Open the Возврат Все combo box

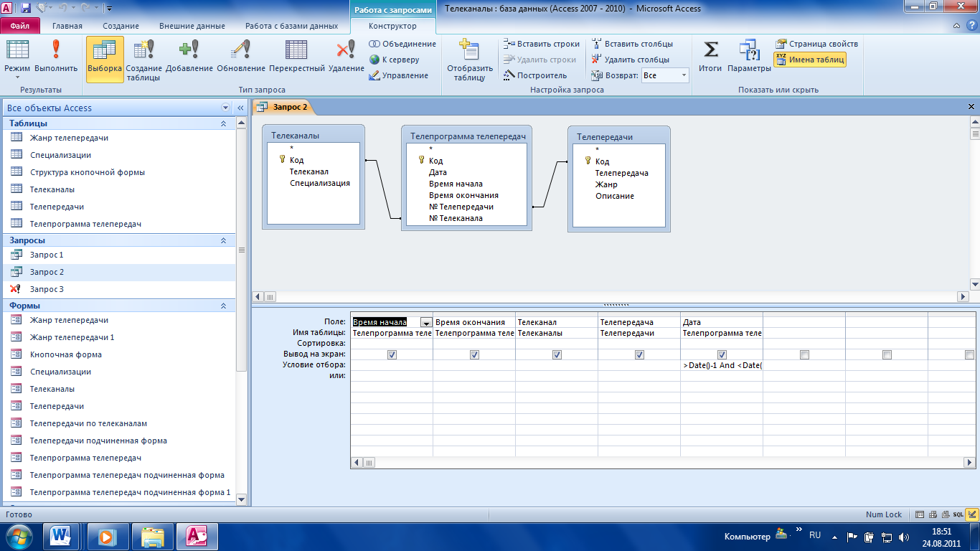point(665,75)
